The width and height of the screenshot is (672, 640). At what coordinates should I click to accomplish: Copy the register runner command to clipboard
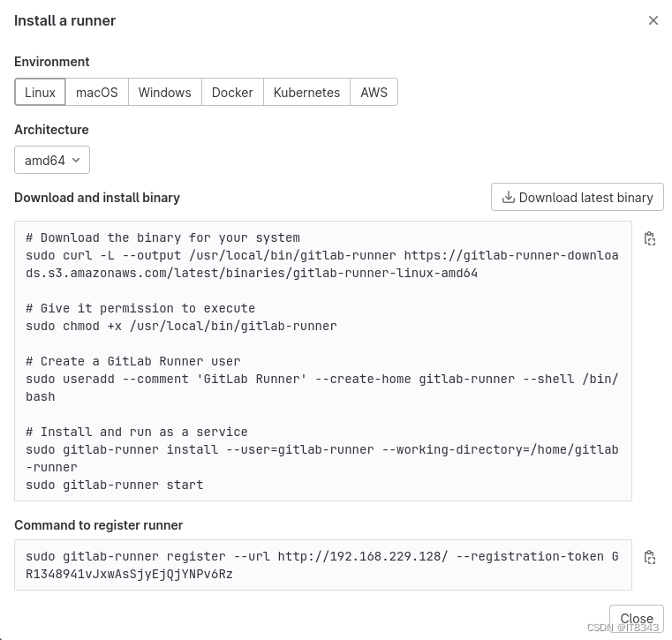coord(650,557)
